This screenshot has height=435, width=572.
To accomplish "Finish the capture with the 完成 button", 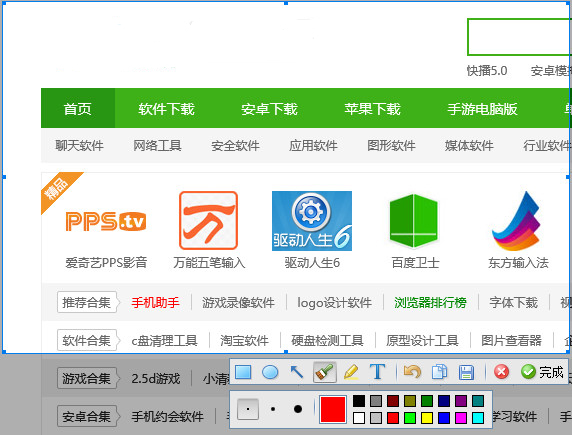I will pos(542,372).
